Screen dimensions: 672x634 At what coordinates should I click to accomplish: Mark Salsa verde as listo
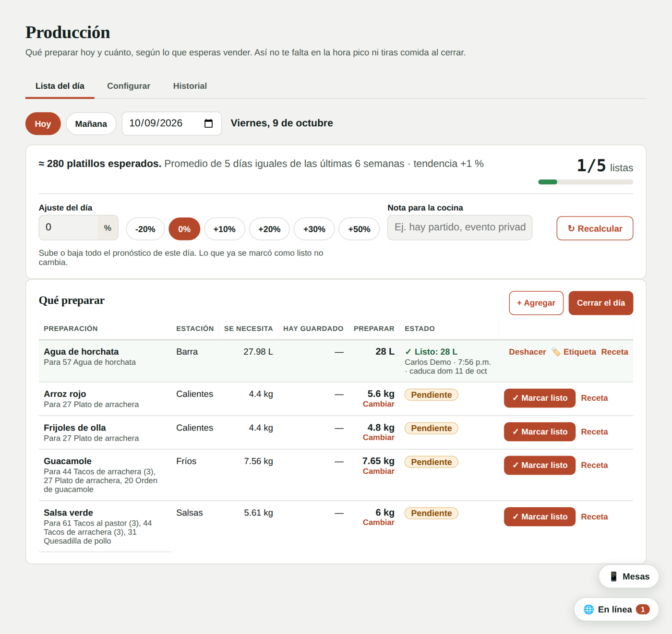pos(540,517)
